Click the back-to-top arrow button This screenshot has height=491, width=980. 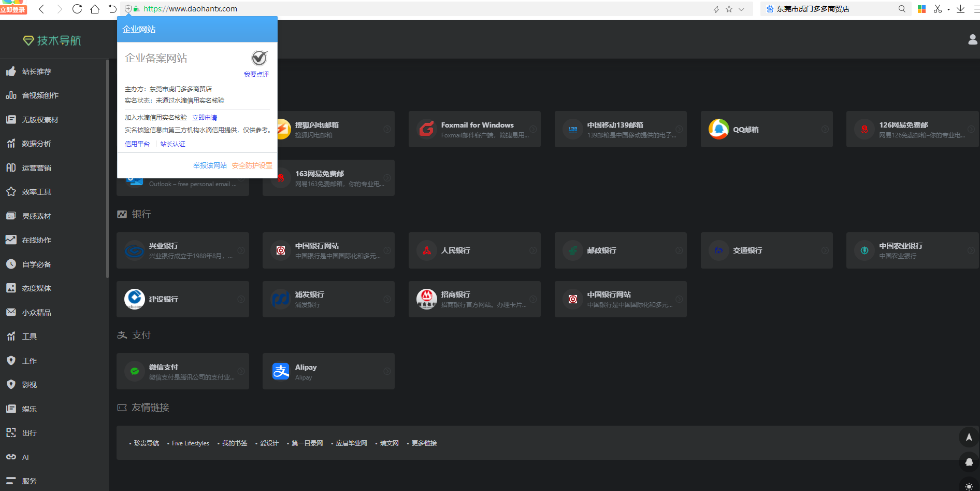tap(969, 437)
